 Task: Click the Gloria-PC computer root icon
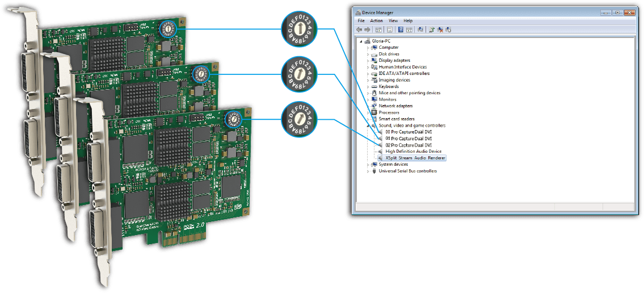coord(367,41)
